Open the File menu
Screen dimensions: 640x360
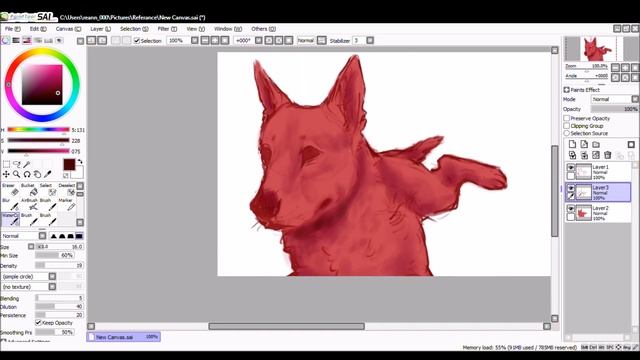point(12,29)
